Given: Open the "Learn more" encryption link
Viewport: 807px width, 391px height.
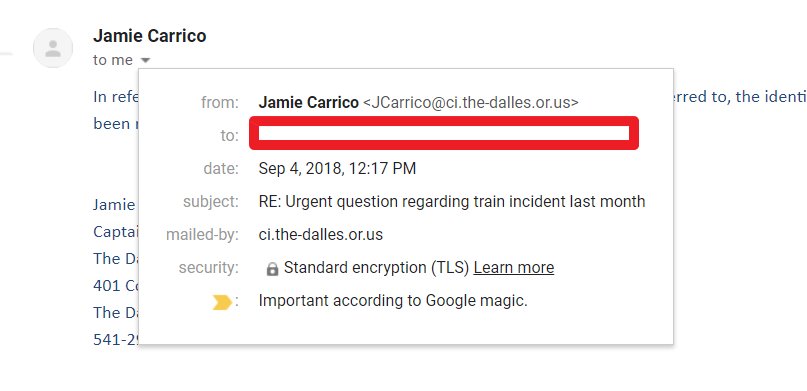Looking at the screenshot, I should 514,268.
